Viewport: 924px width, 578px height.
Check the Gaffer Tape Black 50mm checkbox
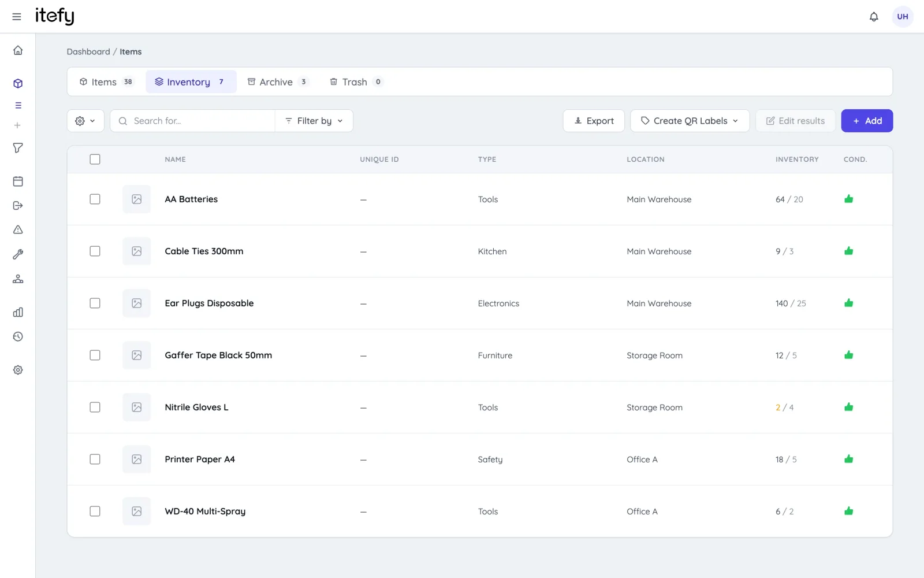95,355
